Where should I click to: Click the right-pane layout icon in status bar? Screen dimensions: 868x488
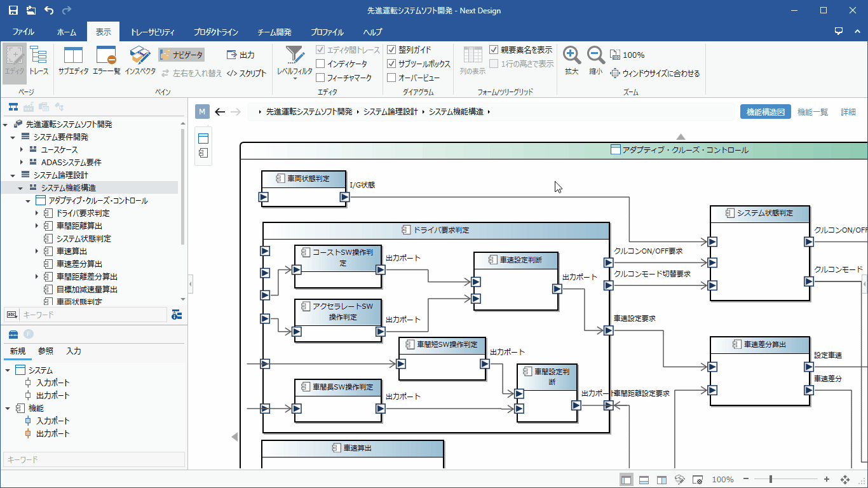tap(661, 480)
